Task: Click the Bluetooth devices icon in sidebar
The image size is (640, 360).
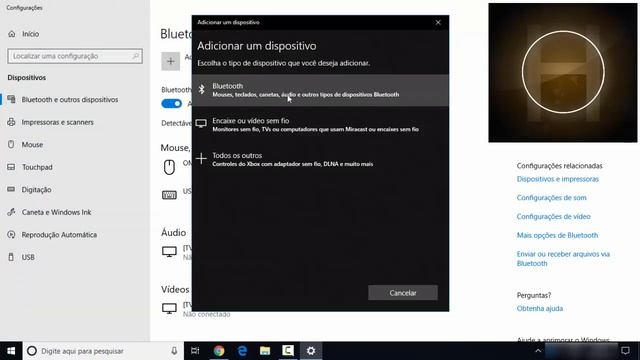Action: pos(11,99)
